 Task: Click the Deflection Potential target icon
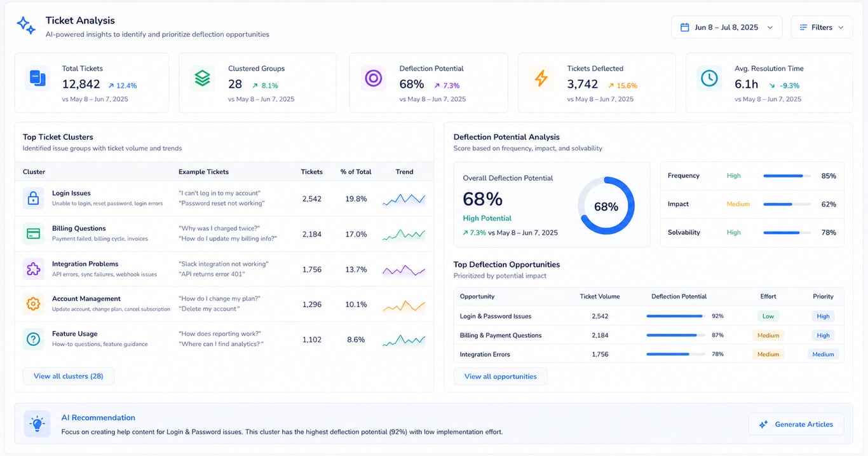click(x=373, y=78)
